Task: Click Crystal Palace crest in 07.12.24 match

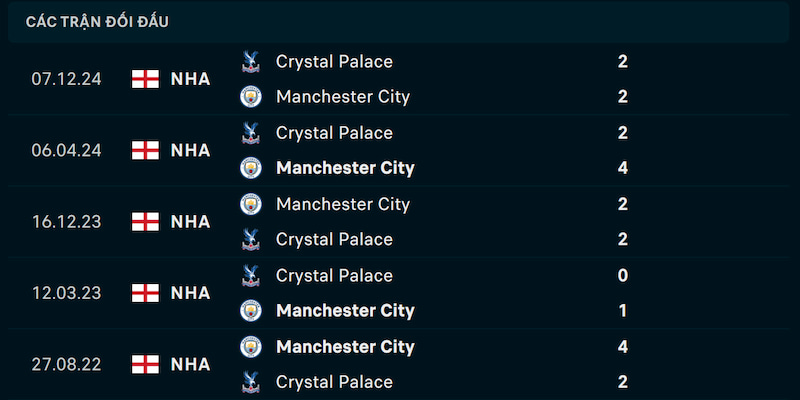Action: coord(251,62)
